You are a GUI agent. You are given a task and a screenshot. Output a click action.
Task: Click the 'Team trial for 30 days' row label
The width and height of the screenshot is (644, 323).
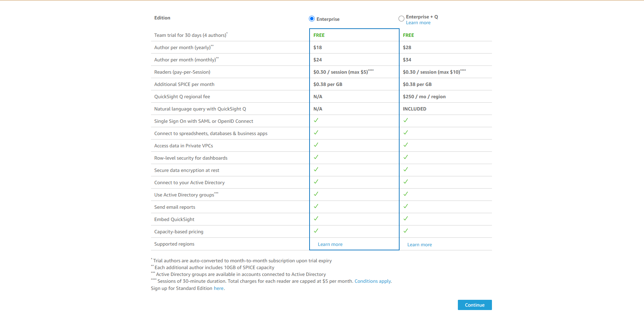[191, 35]
